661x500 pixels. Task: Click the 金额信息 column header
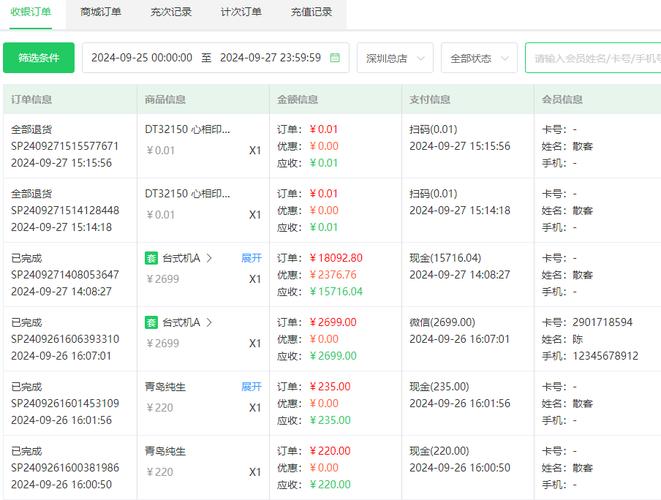[298, 99]
